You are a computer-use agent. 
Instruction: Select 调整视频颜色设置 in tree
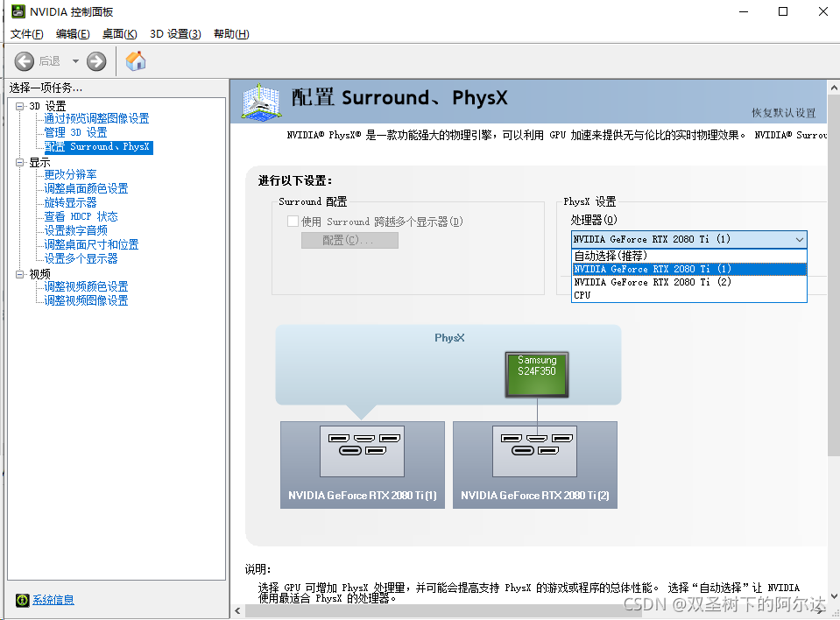(x=86, y=286)
